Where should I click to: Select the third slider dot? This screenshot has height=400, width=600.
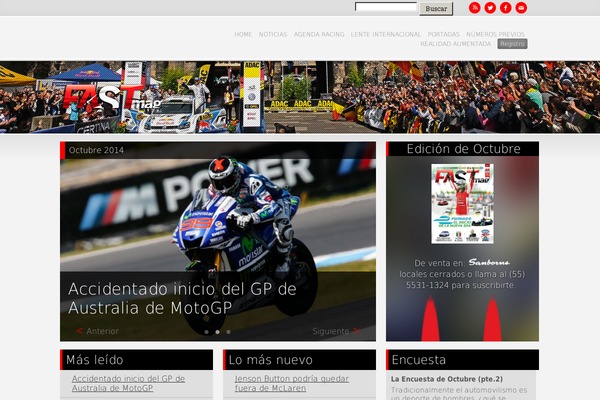click(x=228, y=332)
